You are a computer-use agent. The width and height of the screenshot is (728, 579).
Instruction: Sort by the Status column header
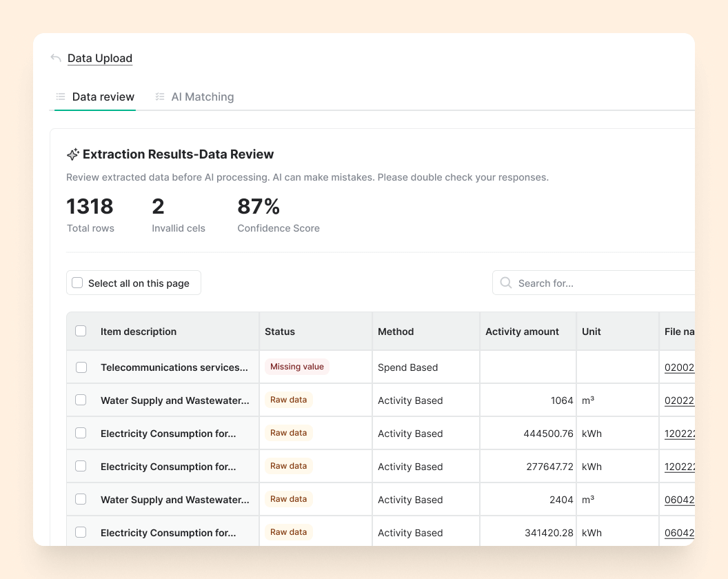point(280,332)
